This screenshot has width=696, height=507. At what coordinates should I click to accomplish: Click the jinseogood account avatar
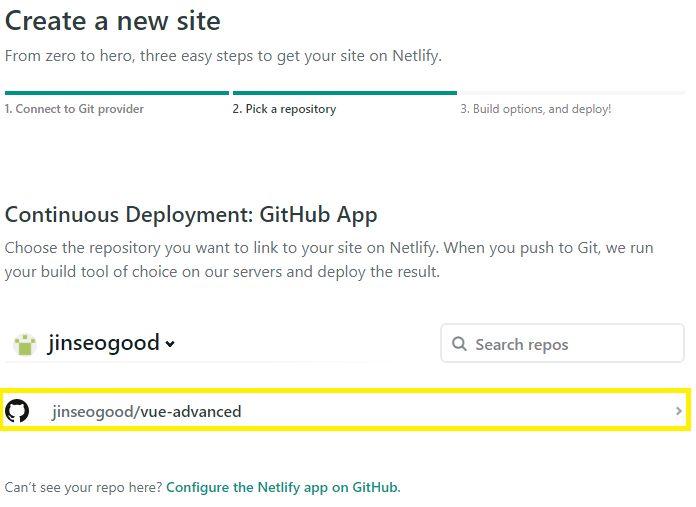point(25,344)
